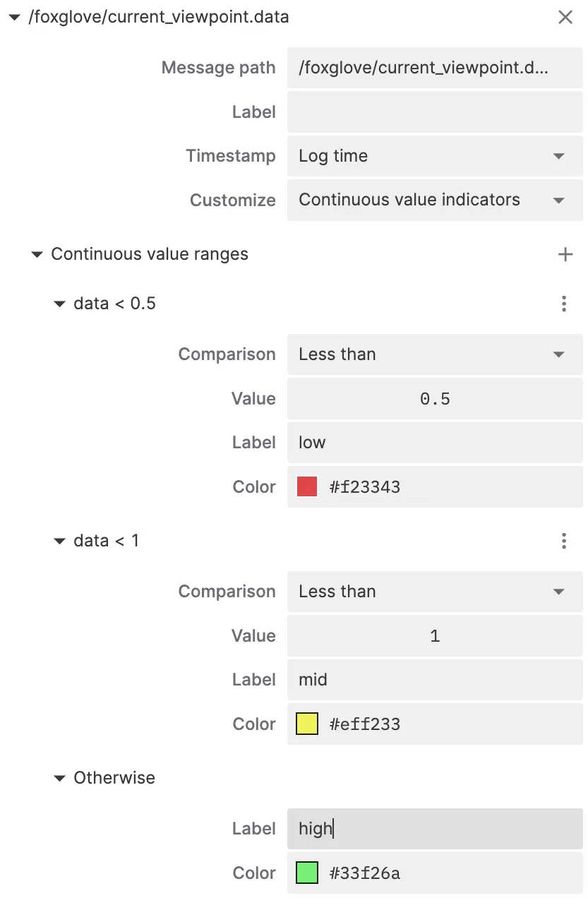
Task: Open the Comparison dropdown for the low range
Action: point(434,354)
